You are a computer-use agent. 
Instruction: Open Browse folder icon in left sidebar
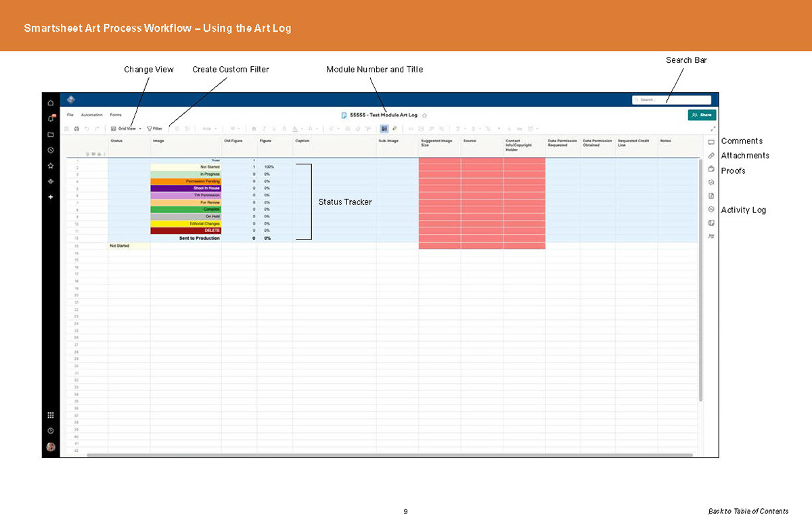(51, 134)
